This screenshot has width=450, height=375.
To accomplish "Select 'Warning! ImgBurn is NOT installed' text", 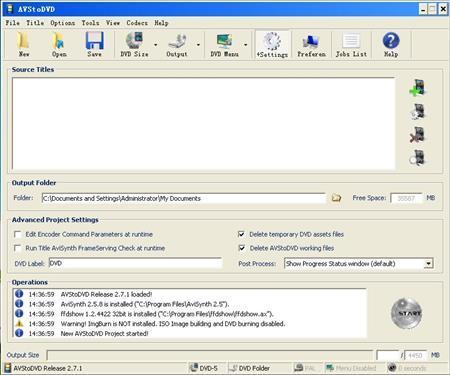I will [x=173, y=323].
